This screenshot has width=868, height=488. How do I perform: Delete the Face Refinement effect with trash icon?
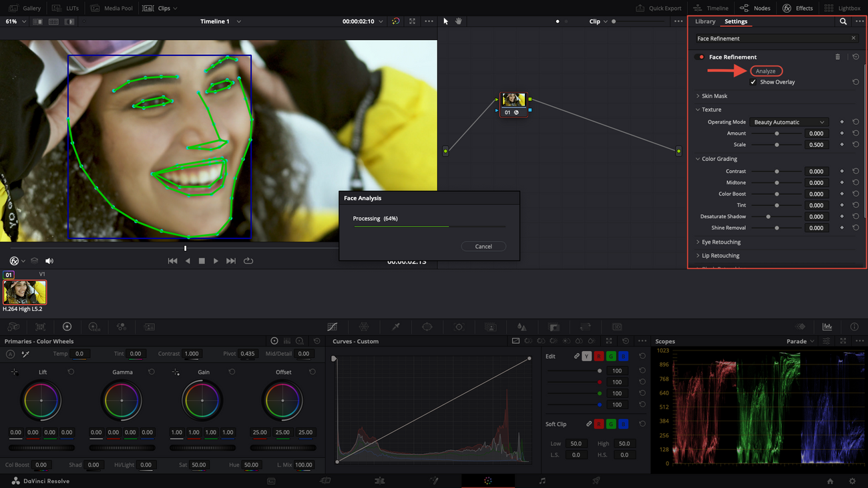(838, 57)
